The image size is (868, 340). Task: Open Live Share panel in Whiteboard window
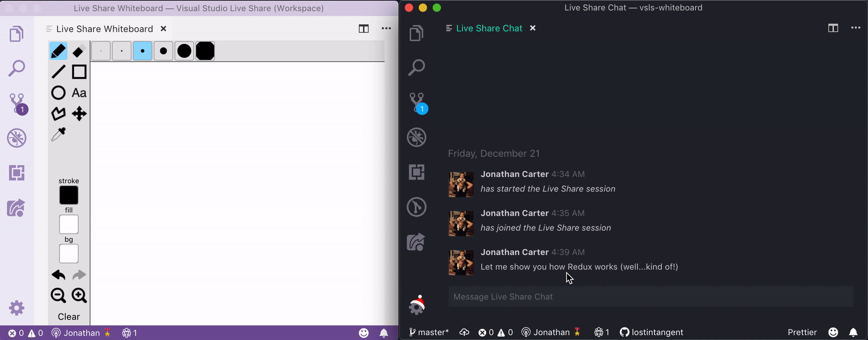tap(17, 207)
